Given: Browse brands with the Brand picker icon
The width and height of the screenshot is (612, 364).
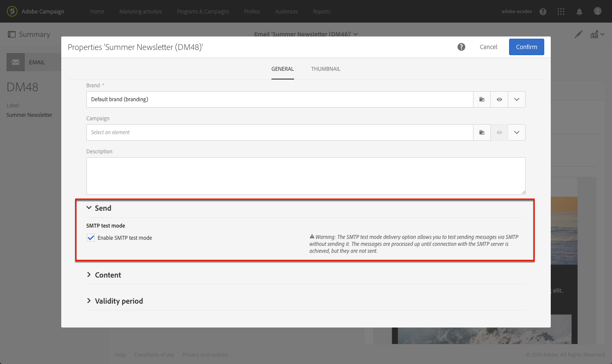Looking at the screenshot, I should click(482, 99).
